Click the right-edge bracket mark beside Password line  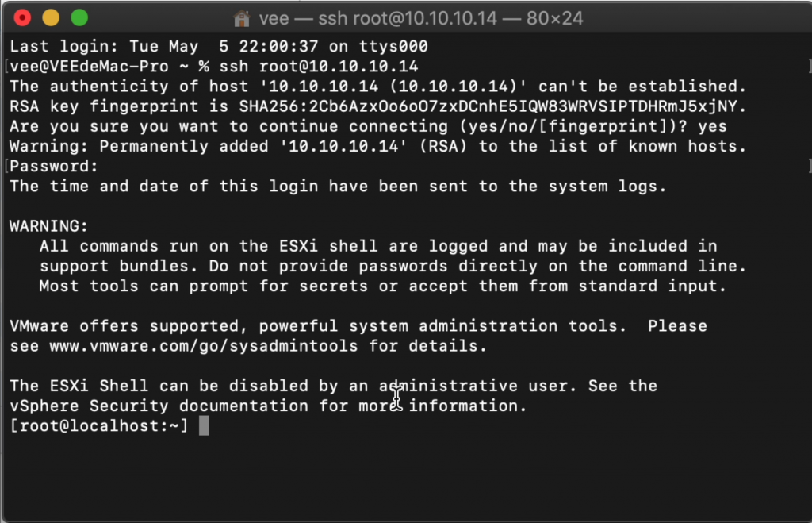coord(810,166)
